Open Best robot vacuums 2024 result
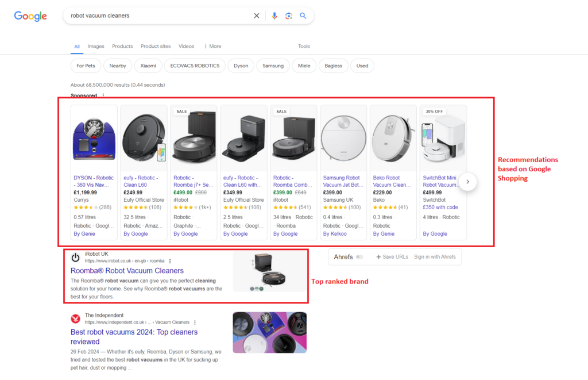The image size is (588, 380). [134, 337]
